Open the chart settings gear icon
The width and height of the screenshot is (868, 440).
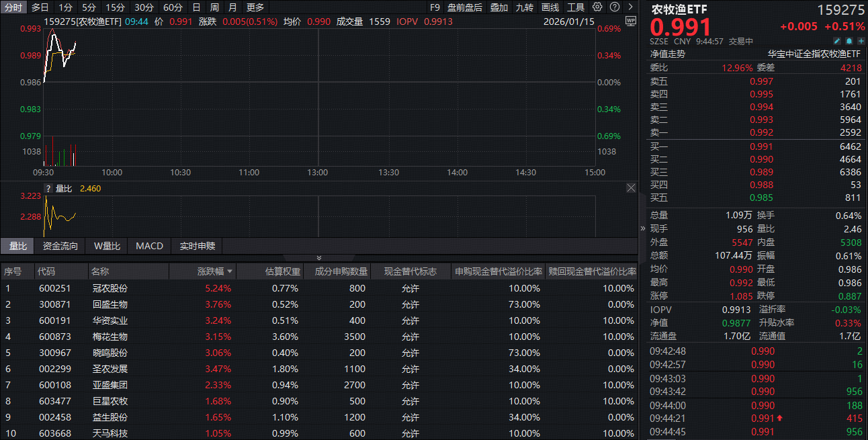pos(597,7)
